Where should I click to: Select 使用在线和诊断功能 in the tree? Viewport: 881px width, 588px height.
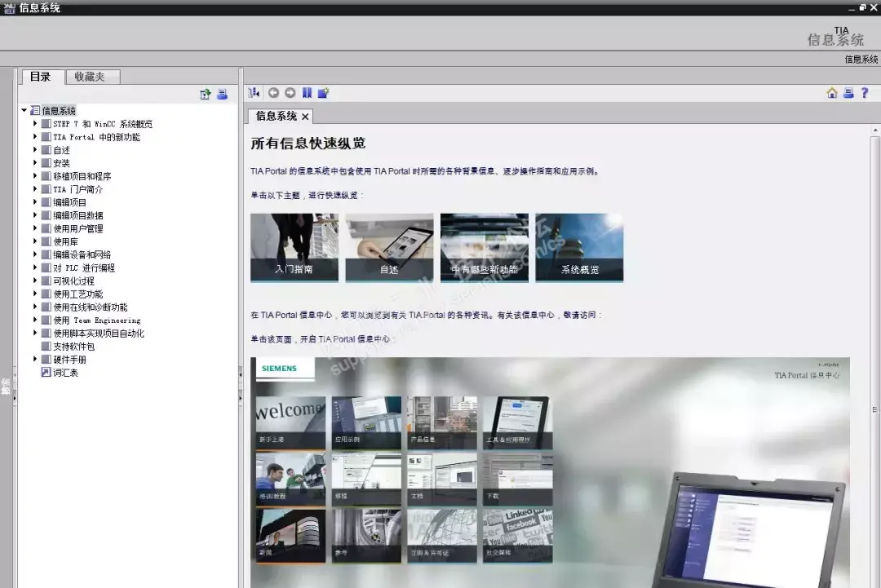tap(91, 307)
